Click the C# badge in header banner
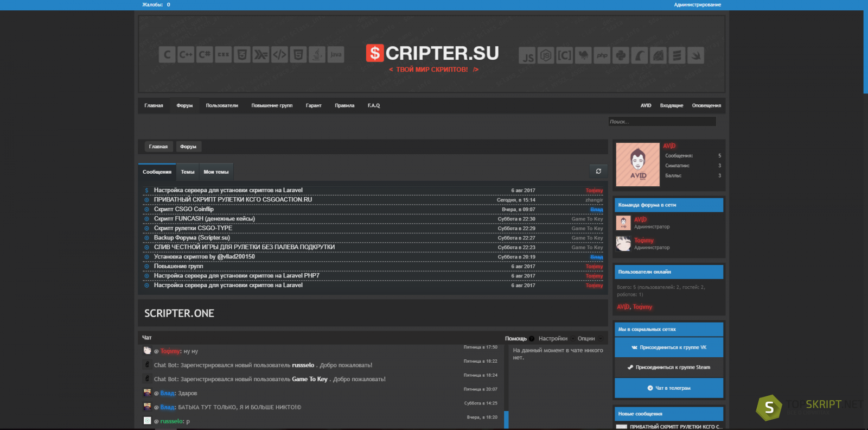The image size is (868, 430). [205, 55]
